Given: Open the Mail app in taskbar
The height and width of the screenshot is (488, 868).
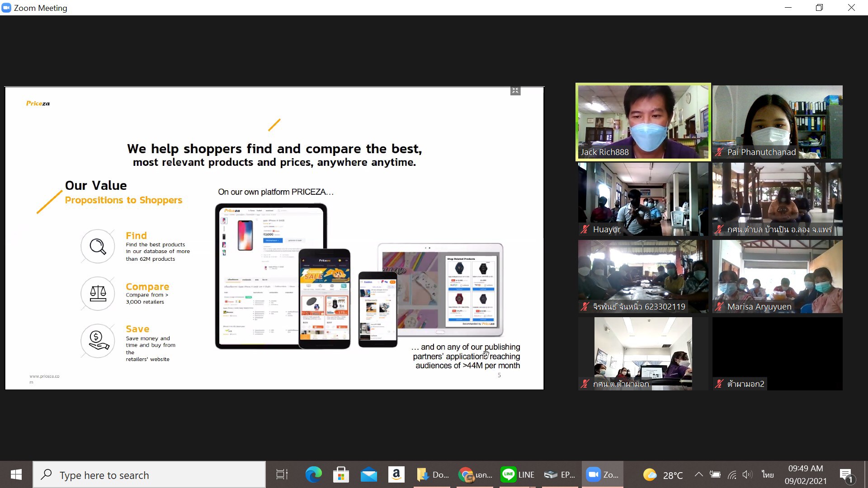Looking at the screenshot, I should click(368, 474).
